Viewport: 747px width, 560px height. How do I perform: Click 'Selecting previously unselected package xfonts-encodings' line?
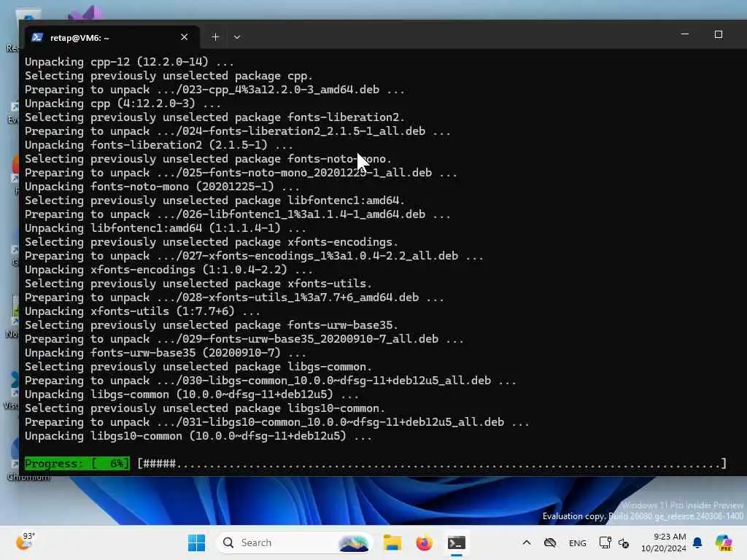click(212, 242)
